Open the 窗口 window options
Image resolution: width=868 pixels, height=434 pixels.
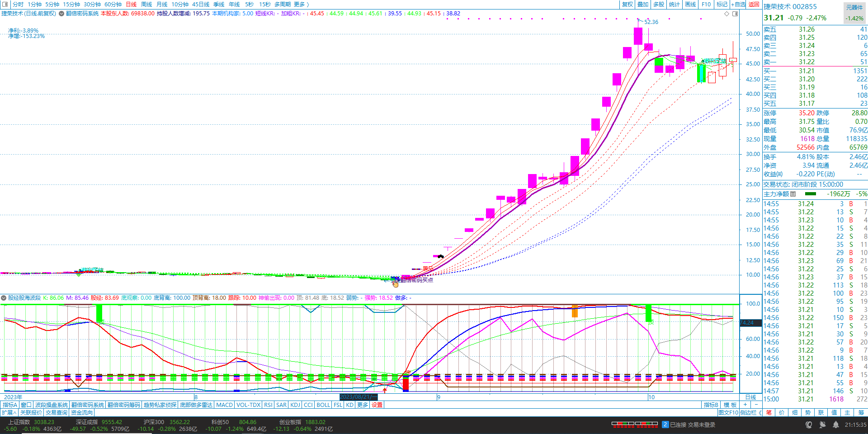pyautogui.click(x=26, y=405)
